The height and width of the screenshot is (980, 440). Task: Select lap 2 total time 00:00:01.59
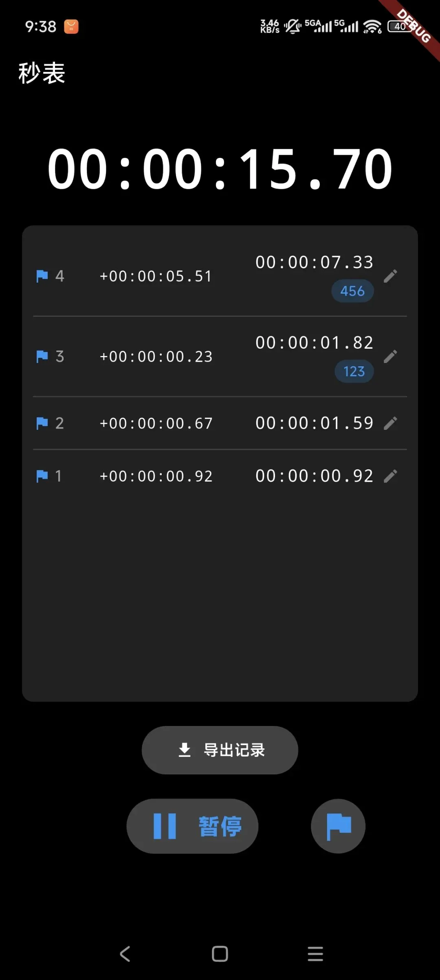(x=314, y=423)
